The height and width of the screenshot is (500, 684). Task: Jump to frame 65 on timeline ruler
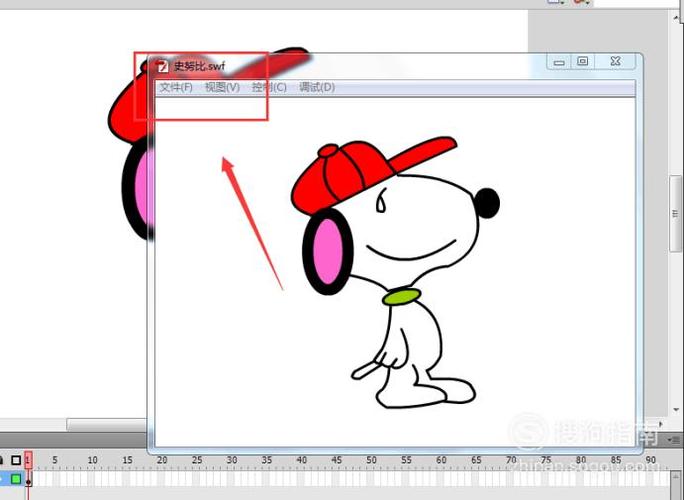476,460
